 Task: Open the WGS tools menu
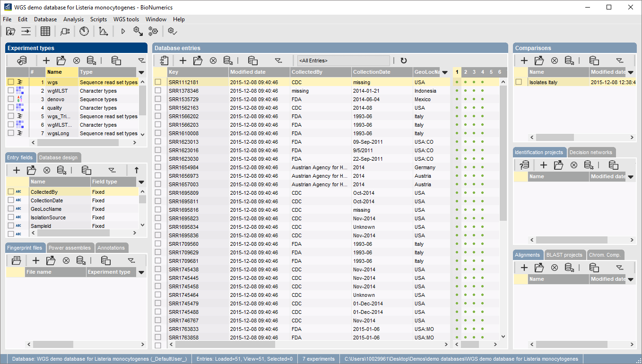click(x=126, y=19)
